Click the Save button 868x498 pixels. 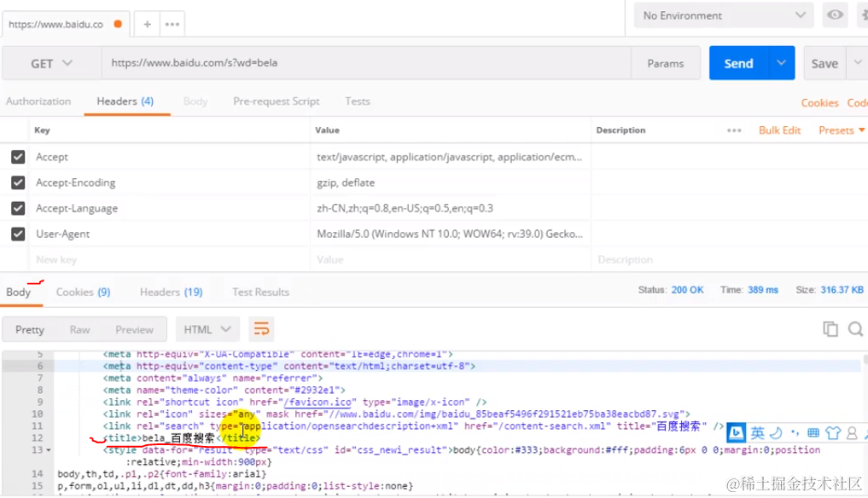point(824,63)
